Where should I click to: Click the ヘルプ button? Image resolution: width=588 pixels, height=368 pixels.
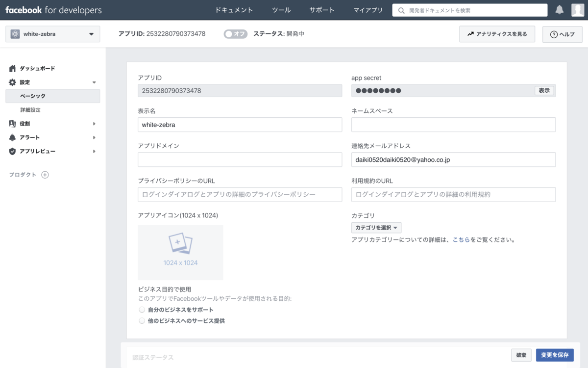562,34
